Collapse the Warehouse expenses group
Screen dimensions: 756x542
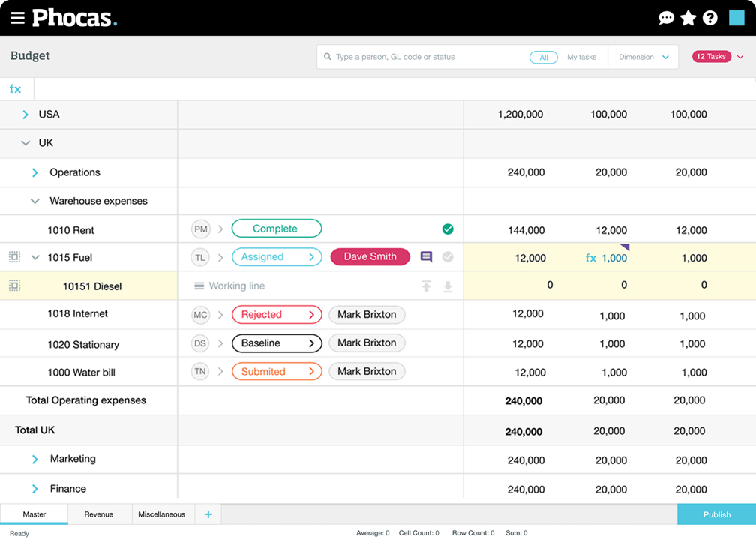click(34, 201)
